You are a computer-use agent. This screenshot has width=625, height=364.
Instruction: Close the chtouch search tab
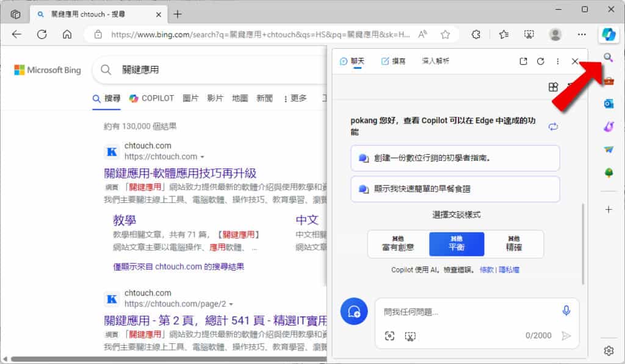(158, 15)
